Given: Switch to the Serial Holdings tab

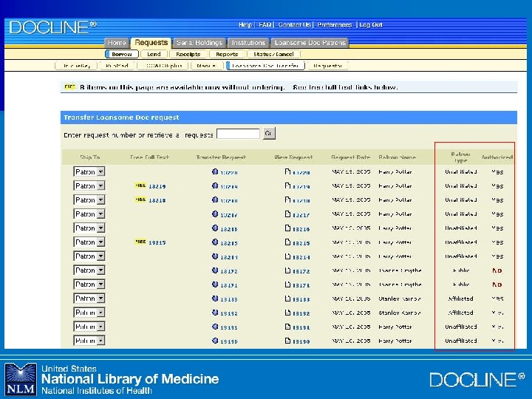Looking at the screenshot, I should 199,43.
